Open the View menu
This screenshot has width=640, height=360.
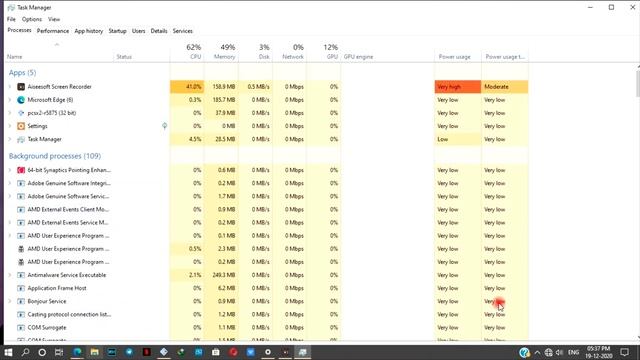54,19
